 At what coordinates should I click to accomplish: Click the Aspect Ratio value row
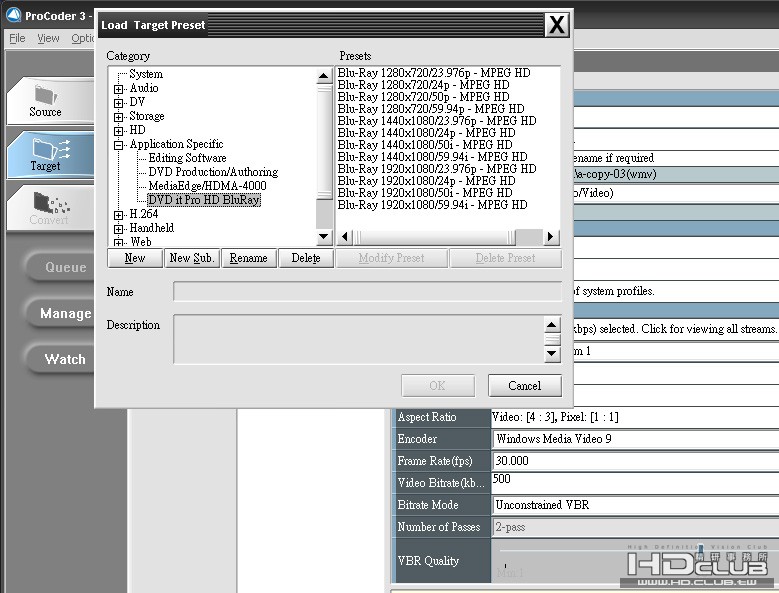[635, 417]
